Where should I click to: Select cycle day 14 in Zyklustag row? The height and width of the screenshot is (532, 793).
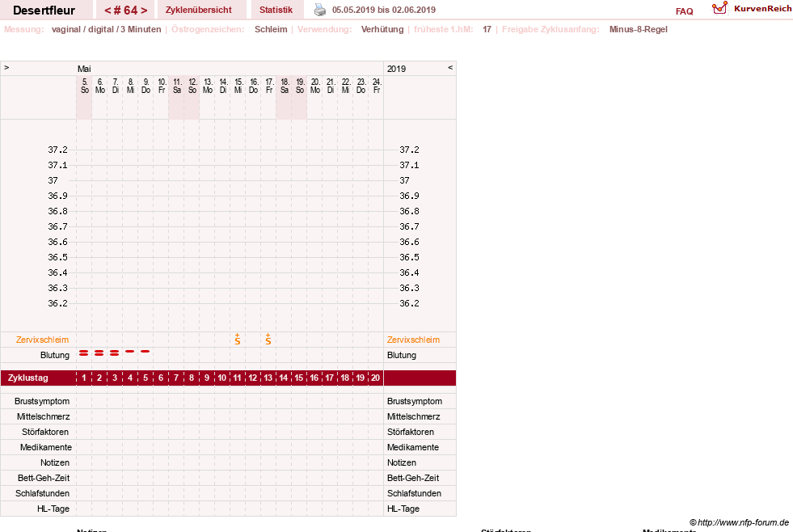283,378
